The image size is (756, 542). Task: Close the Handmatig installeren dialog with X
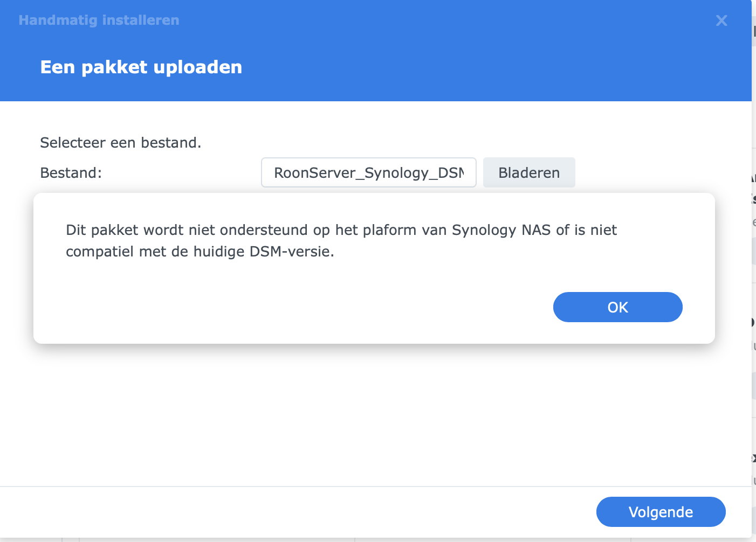pos(721,20)
